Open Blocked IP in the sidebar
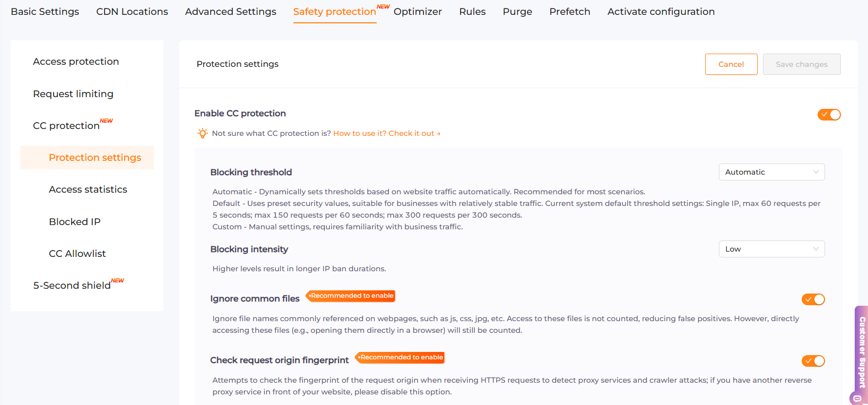This screenshot has height=405, width=868. tap(75, 222)
